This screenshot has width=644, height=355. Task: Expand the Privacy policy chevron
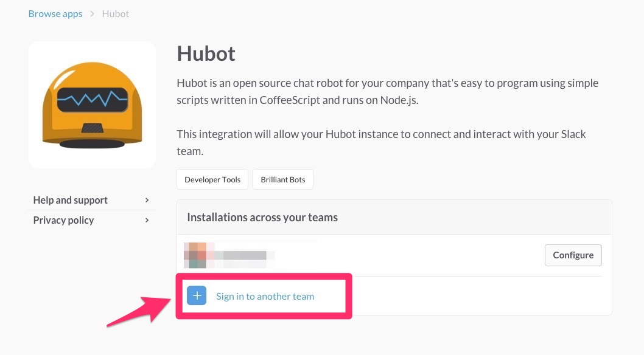[x=147, y=220]
